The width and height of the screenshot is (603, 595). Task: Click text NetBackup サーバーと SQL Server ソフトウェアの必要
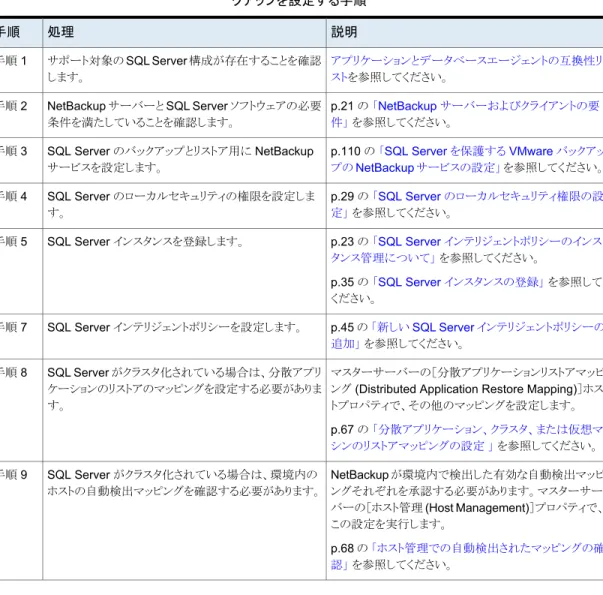(184, 106)
